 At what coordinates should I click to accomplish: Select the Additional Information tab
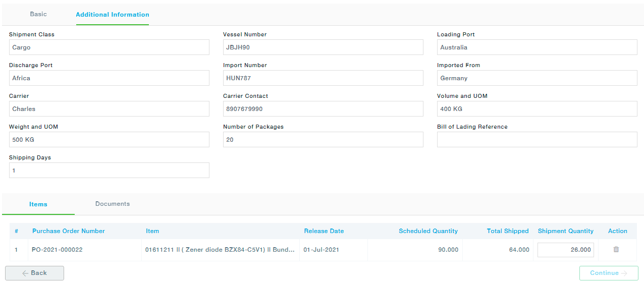coord(113,15)
